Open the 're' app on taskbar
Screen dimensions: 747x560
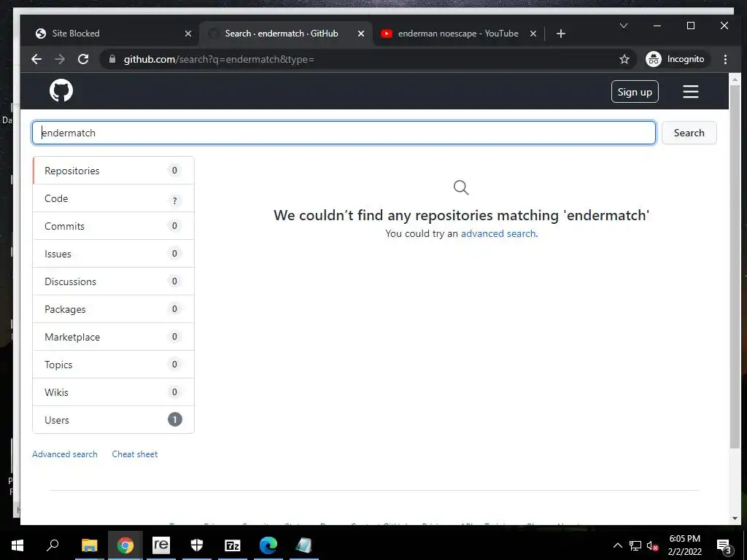point(161,545)
